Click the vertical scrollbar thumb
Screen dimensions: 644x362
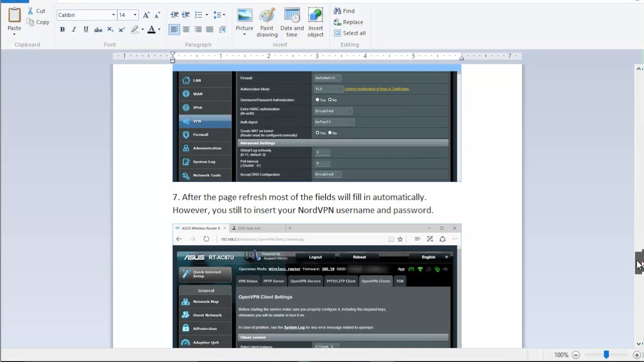pyautogui.click(x=639, y=262)
